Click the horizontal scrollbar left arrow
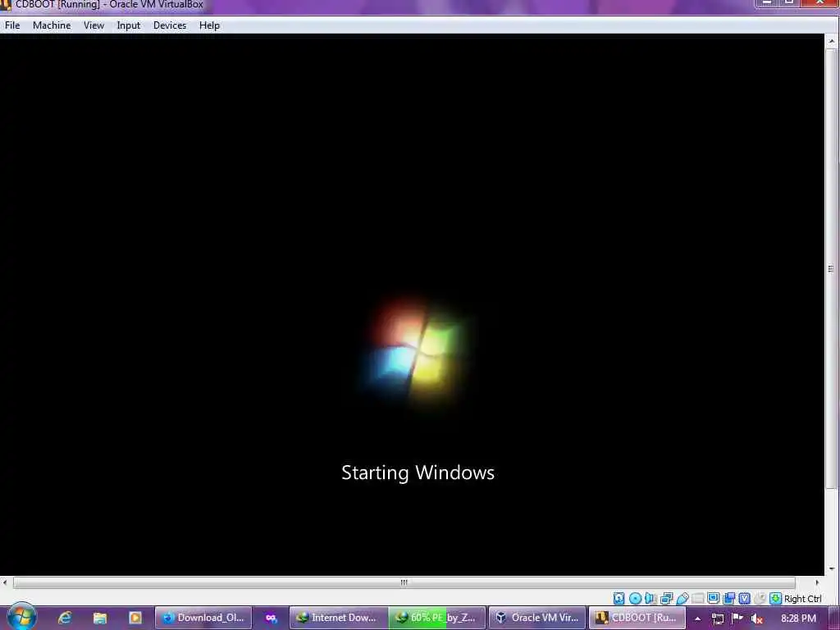 point(5,582)
